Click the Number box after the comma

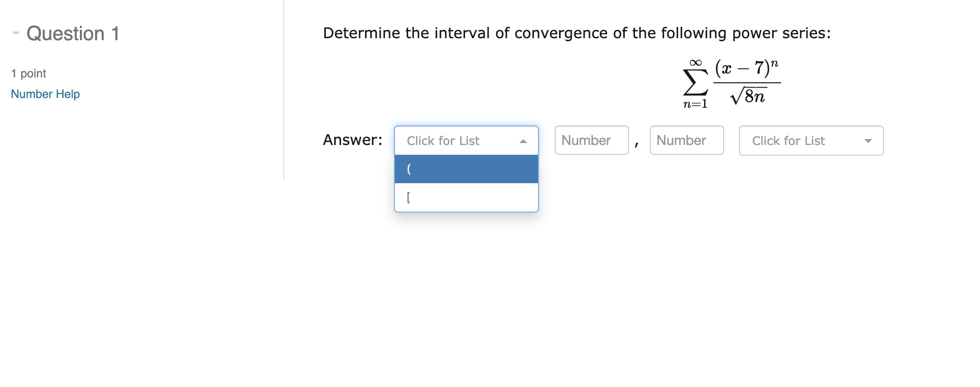tap(686, 141)
